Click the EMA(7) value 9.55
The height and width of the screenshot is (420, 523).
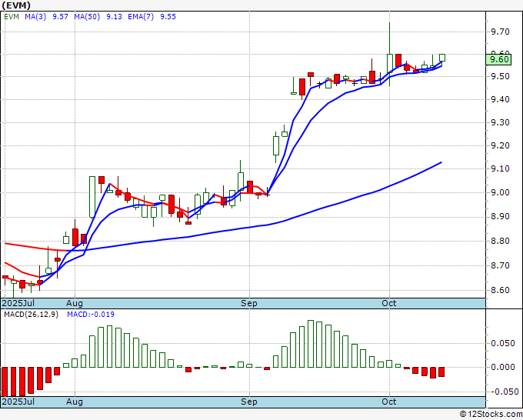coord(168,17)
